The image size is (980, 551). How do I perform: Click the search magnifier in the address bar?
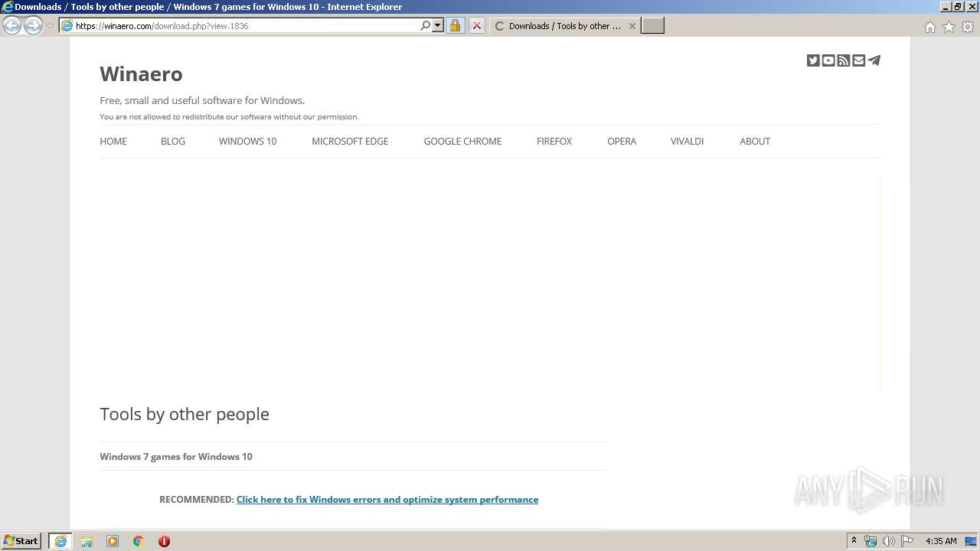click(x=426, y=25)
